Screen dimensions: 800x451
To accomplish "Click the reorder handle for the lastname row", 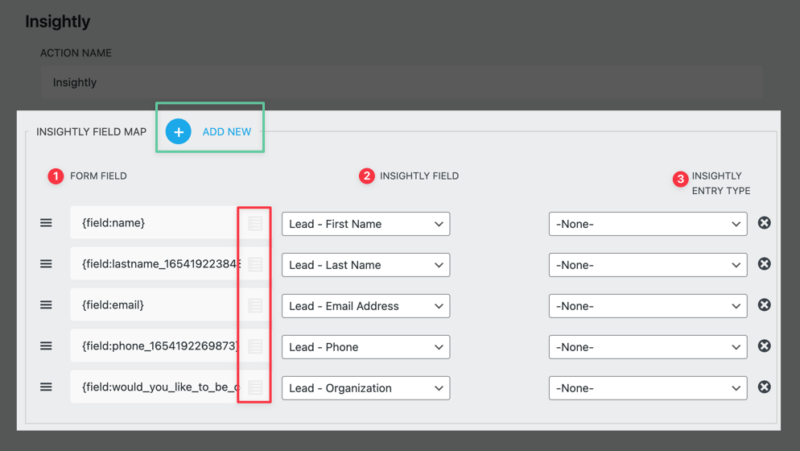I will (x=46, y=264).
